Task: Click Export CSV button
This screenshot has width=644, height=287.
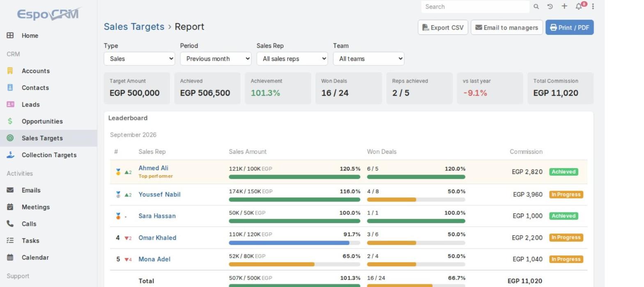Action: click(x=443, y=28)
